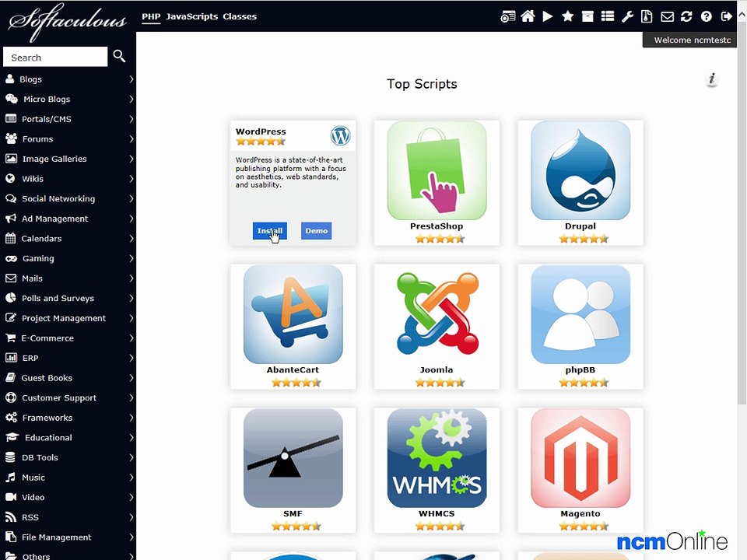Viewport: 747px width, 560px height.
Task: Switch to the PHP tab
Action: click(151, 16)
